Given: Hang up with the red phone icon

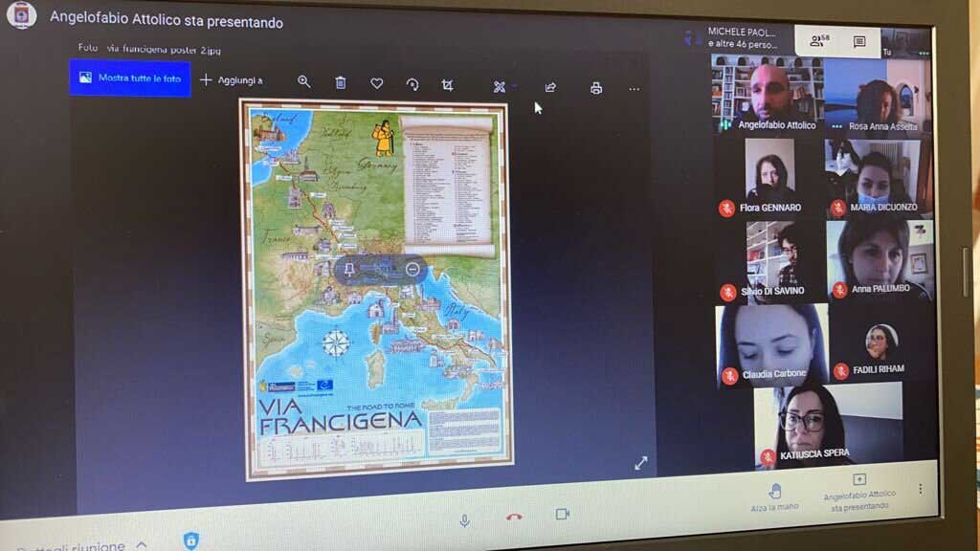Looking at the screenshot, I should [514, 517].
